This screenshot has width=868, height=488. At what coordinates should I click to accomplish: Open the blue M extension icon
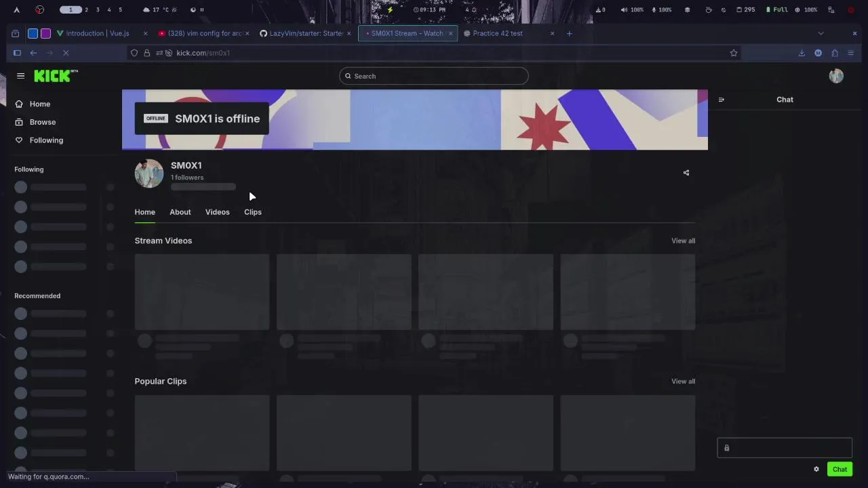click(x=818, y=53)
